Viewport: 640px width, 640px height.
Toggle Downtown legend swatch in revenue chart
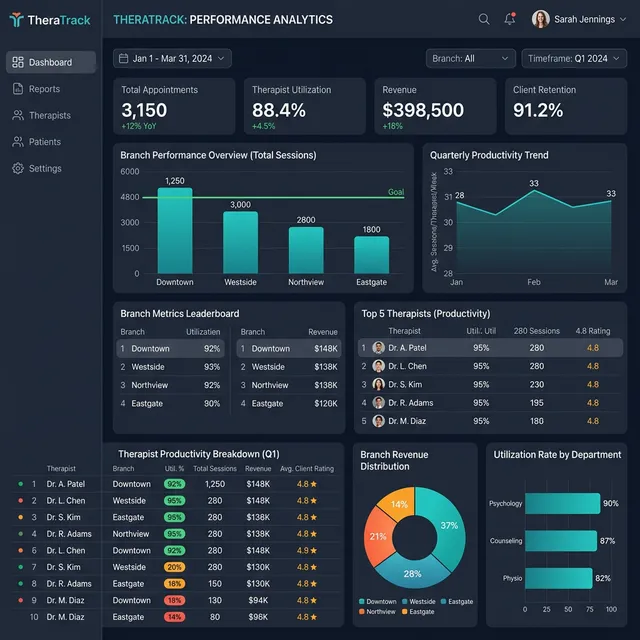click(x=362, y=601)
